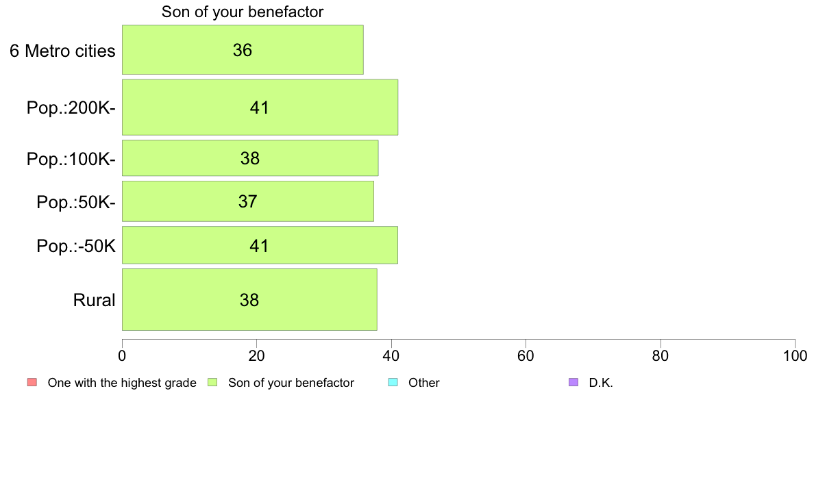The image size is (814, 504).
Task: Click the 'Rural' axis label
Action: 94,300
